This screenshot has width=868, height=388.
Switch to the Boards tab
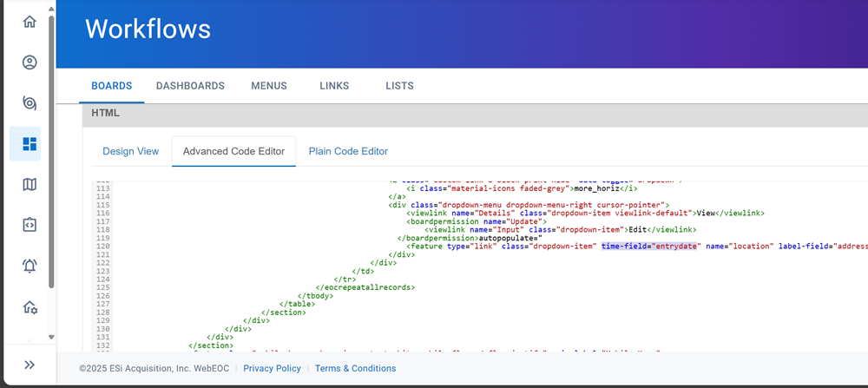(x=111, y=86)
